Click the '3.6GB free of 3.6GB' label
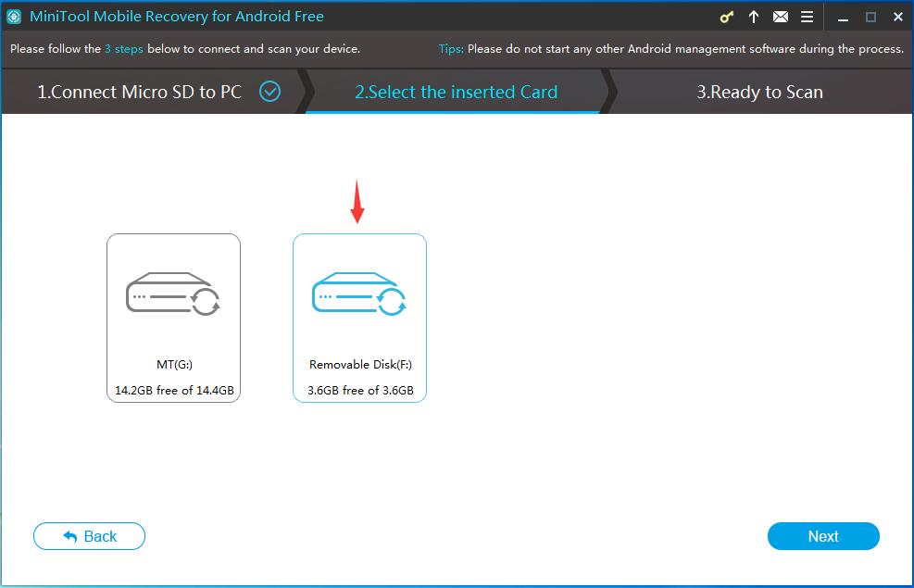 click(x=360, y=391)
